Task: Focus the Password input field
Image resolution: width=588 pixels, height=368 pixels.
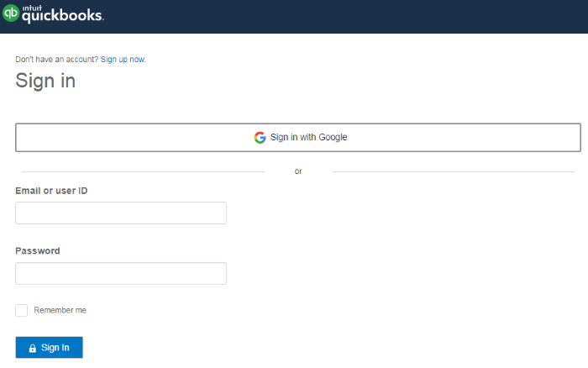Action: [121, 273]
